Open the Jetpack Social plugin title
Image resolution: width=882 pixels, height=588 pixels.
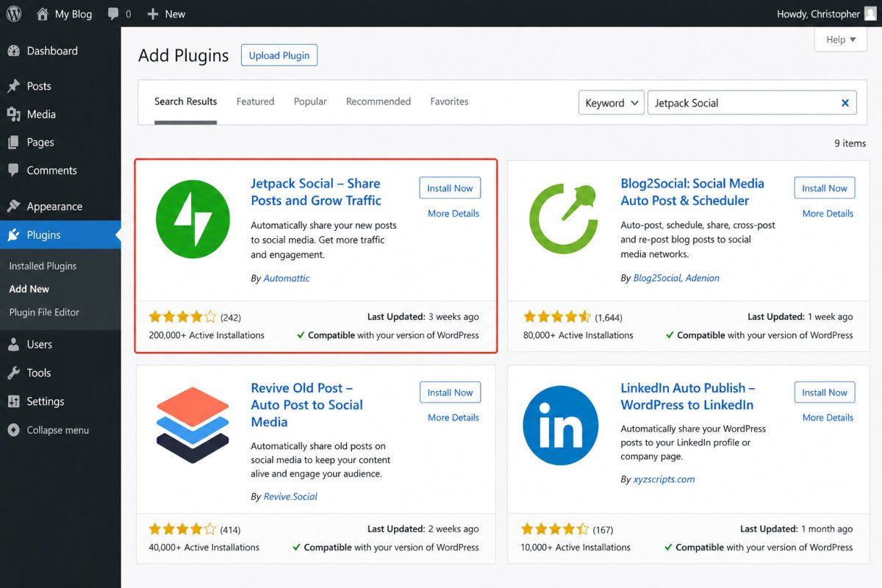[316, 192]
